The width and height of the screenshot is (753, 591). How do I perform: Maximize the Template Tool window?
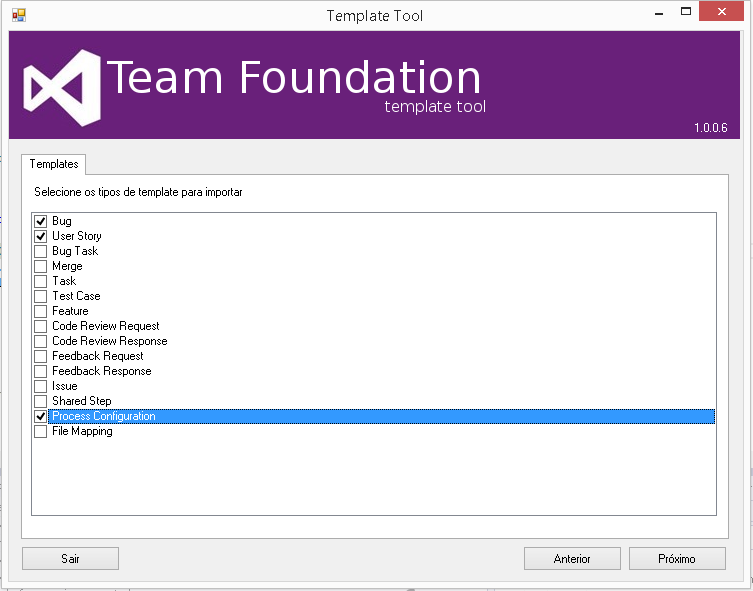686,12
